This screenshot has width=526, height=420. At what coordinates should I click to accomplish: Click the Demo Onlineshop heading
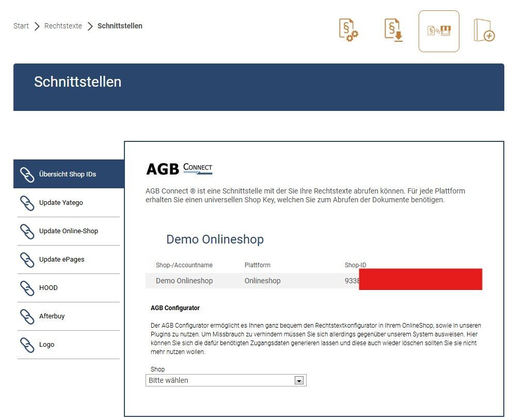pyautogui.click(x=215, y=239)
